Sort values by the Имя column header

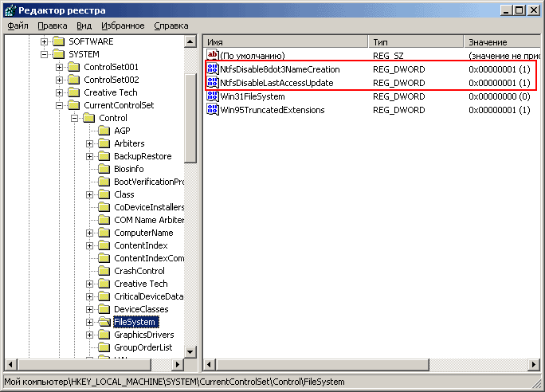pyautogui.click(x=285, y=42)
